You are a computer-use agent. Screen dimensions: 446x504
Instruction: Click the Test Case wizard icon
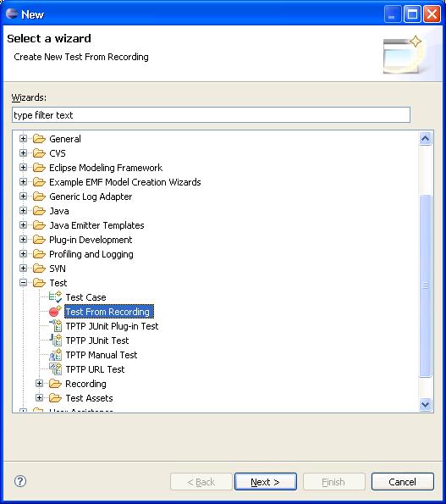pyautogui.click(x=55, y=297)
